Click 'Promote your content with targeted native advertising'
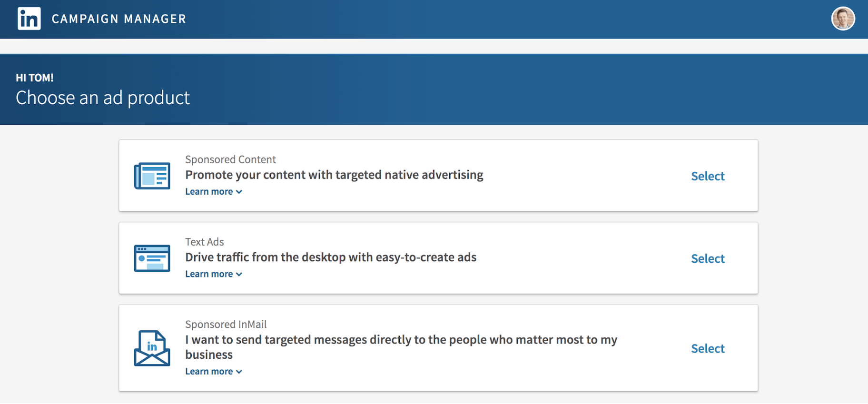This screenshot has height=404, width=868. [x=334, y=175]
